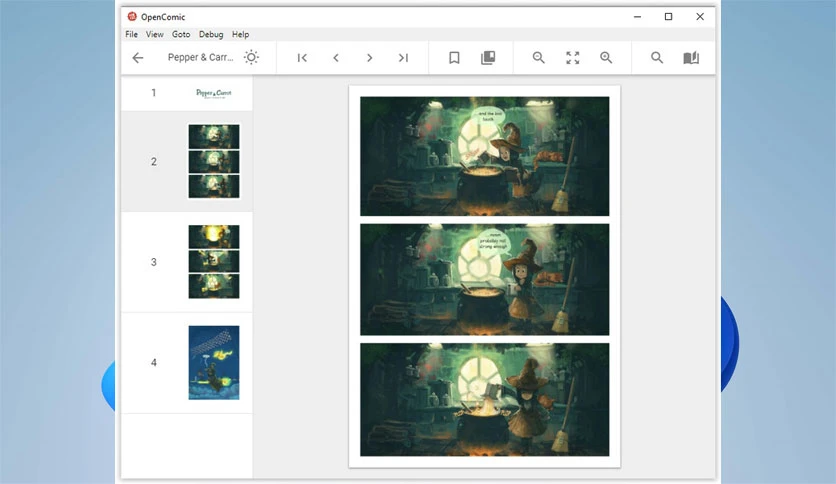Zoom in with the plus magnifier
836x484 pixels.
pyautogui.click(x=606, y=58)
